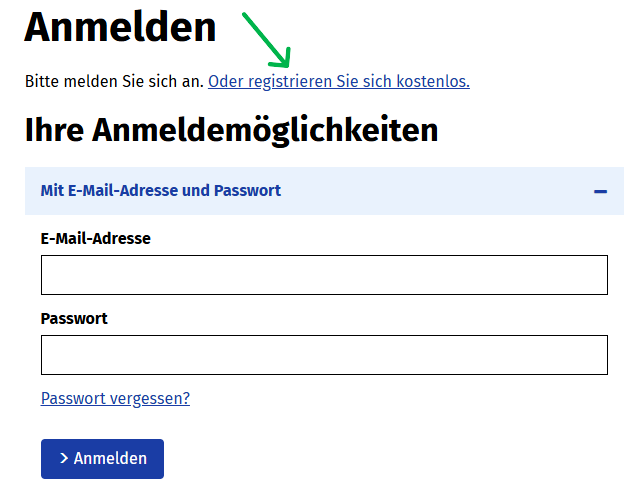640x504 pixels.
Task: Open the 'Oder registrieren Sie sich kostenlos' link
Action: [x=338, y=81]
